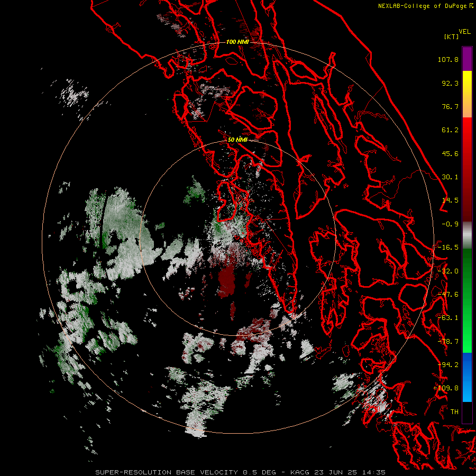
Task: Click the 14.5 velocity scale value
Action: (450, 200)
